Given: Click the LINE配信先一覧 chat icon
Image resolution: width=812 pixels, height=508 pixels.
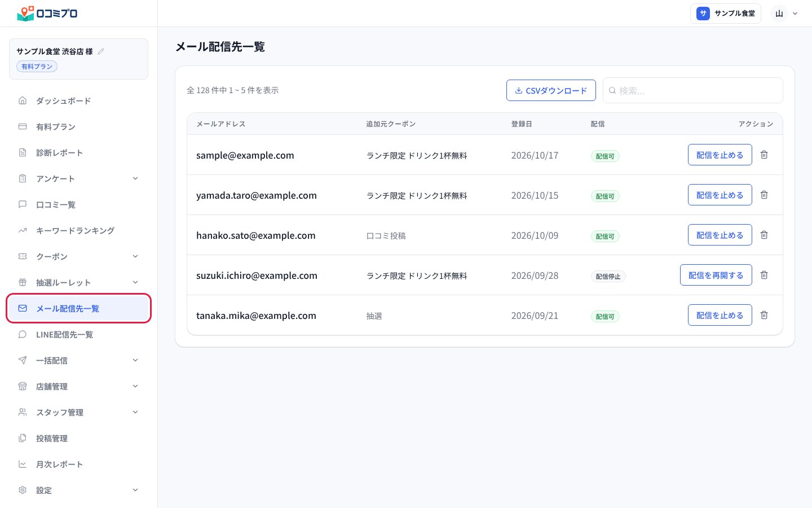Looking at the screenshot, I should click(x=23, y=334).
